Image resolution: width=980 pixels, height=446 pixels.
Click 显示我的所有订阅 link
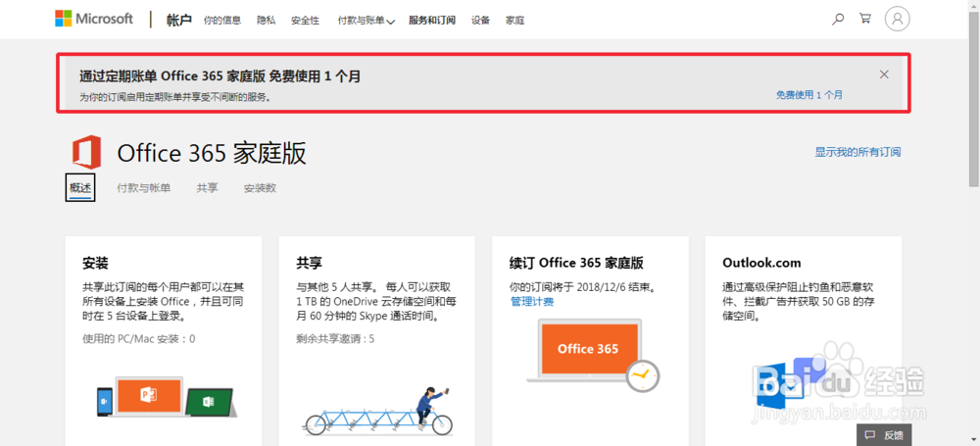[x=857, y=152]
